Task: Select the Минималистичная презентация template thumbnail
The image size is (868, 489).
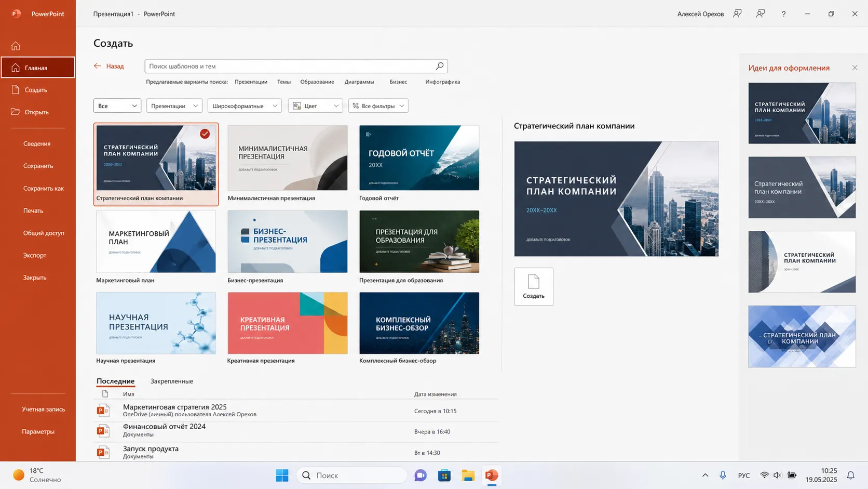Action: pos(288,157)
